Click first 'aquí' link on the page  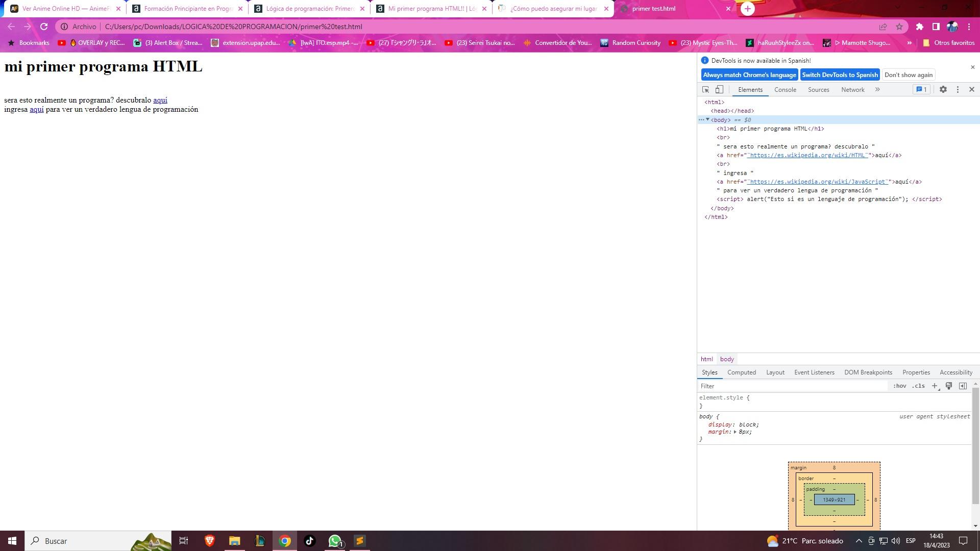click(160, 100)
